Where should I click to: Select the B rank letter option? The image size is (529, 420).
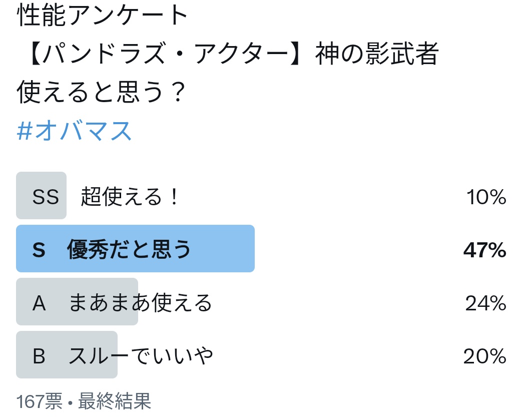39,356
